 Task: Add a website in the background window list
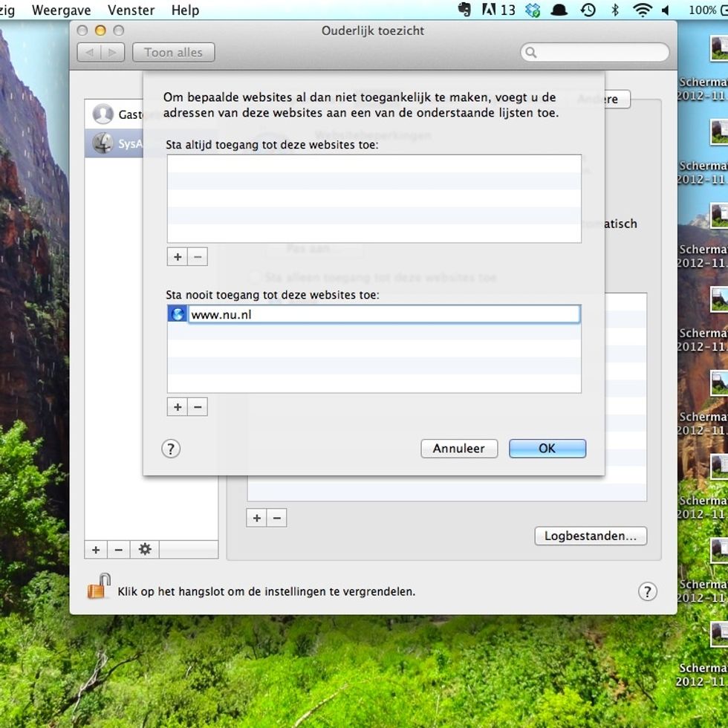[x=257, y=519]
